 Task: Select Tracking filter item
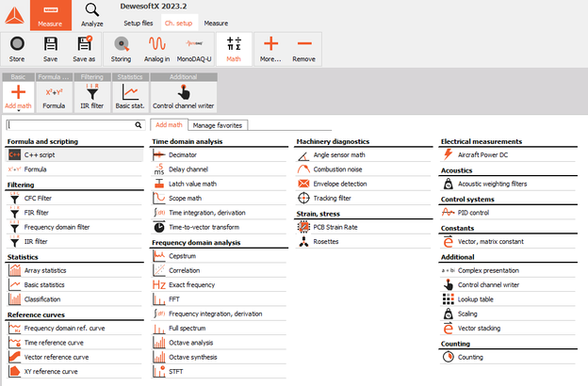coord(364,199)
